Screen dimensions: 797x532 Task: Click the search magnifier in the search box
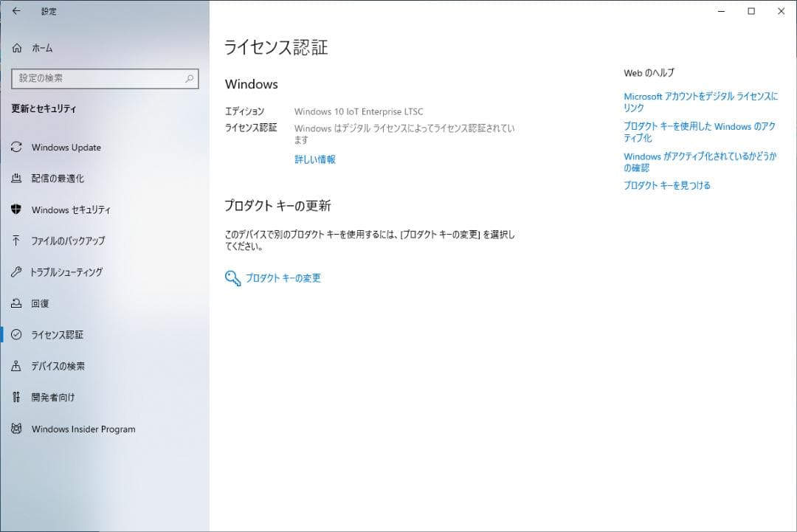(190, 78)
